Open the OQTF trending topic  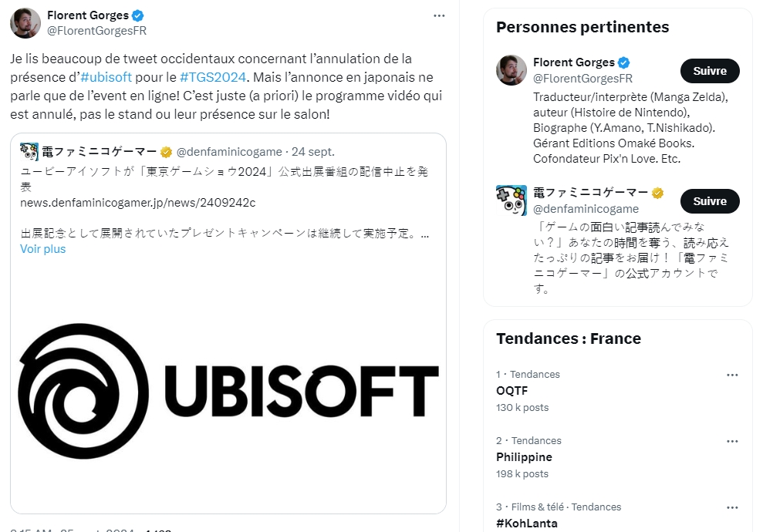click(x=512, y=391)
